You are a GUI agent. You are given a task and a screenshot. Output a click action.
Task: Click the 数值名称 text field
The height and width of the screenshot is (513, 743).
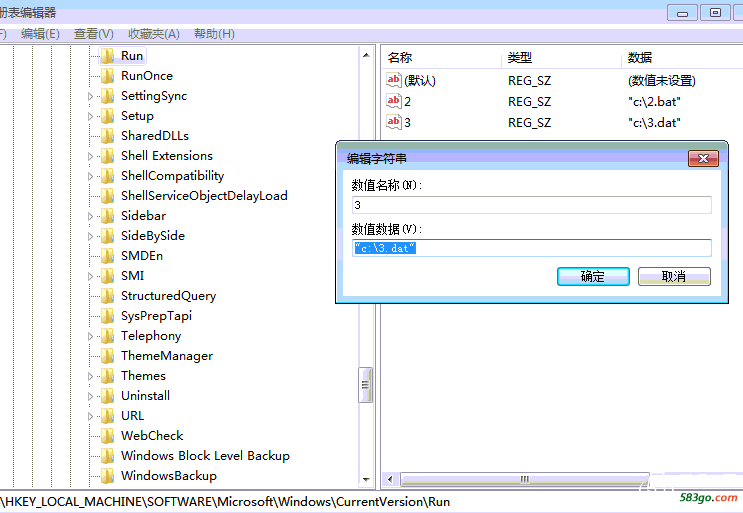531,205
